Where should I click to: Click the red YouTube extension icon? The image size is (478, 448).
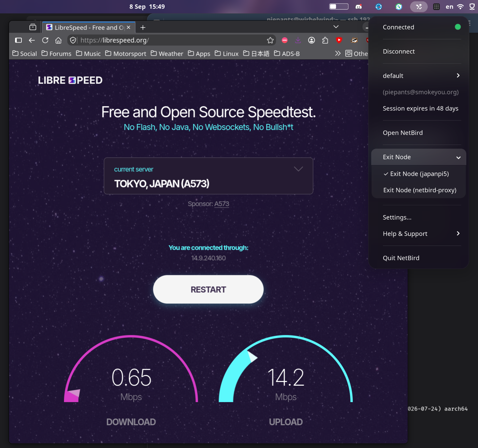(339, 40)
